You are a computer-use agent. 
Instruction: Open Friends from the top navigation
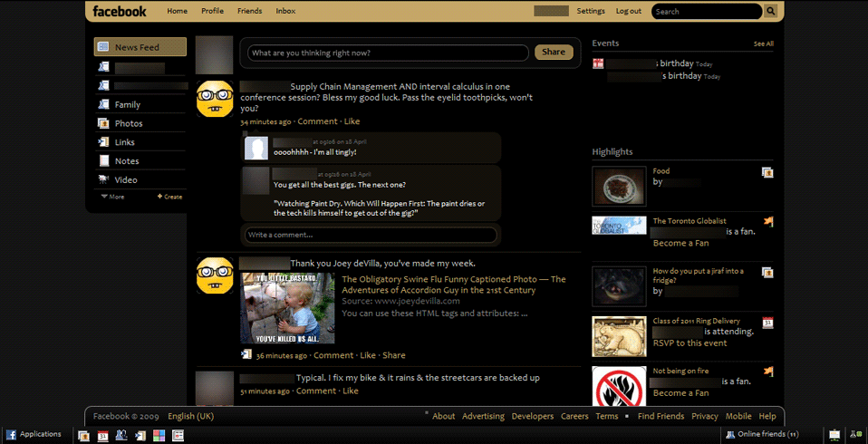tap(250, 11)
